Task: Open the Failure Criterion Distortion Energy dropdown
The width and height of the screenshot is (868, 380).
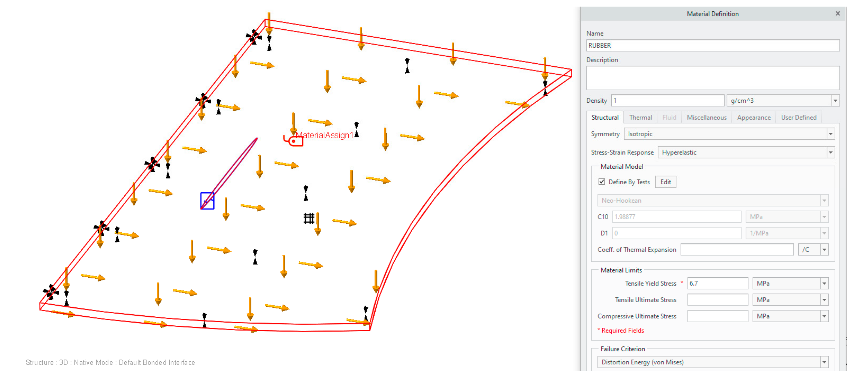Action: 824,362
